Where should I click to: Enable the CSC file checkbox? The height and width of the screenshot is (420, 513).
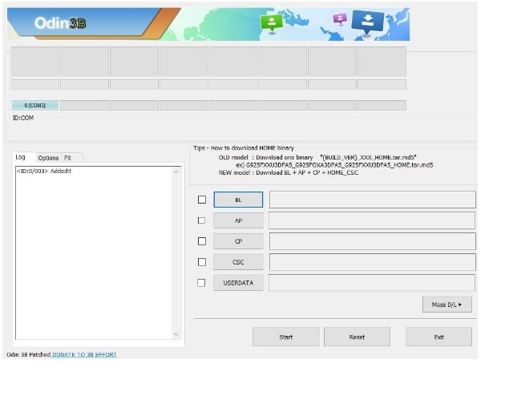202,262
